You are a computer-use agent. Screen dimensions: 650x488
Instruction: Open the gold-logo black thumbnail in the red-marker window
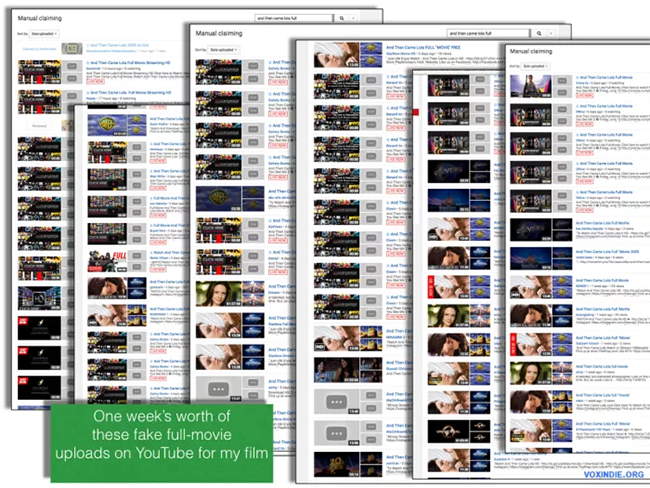[x=448, y=431]
